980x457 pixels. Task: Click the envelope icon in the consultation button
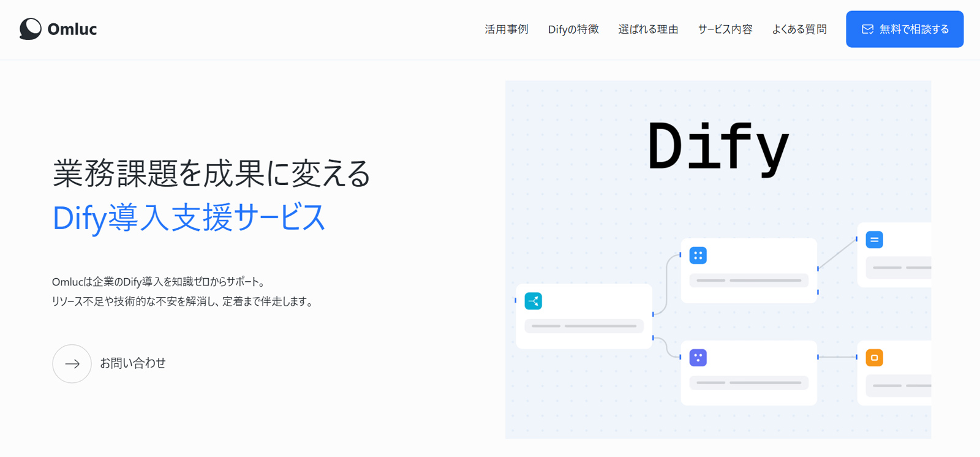pyautogui.click(x=867, y=29)
